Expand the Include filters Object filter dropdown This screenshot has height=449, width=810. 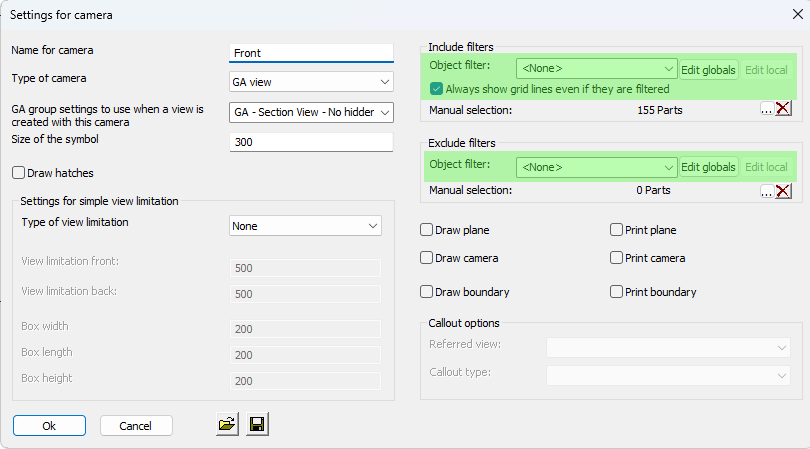coord(597,69)
